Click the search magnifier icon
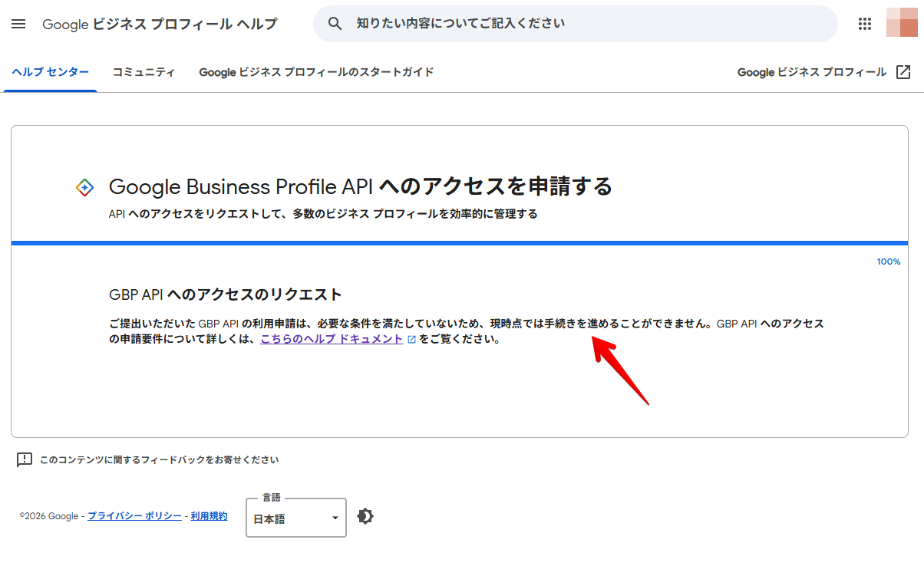Image resolution: width=924 pixels, height=566 pixels. (335, 24)
